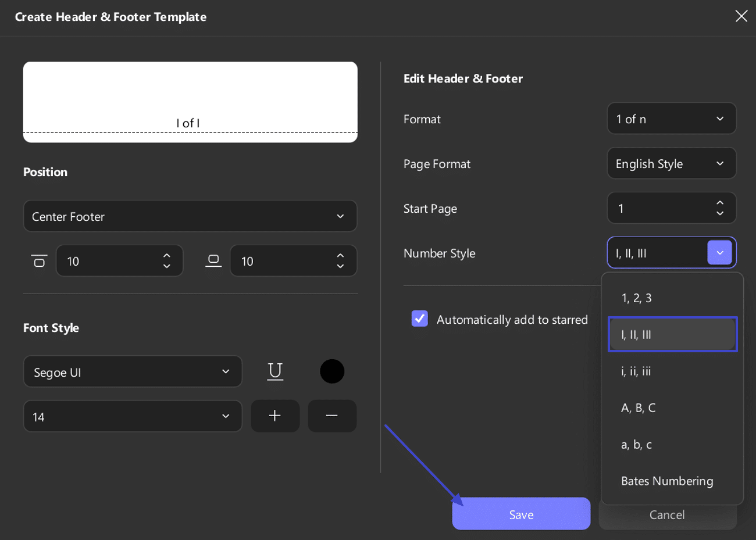Decrease the top margin value
The width and height of the screenshot is (756, 540).
tap(167, 266)
